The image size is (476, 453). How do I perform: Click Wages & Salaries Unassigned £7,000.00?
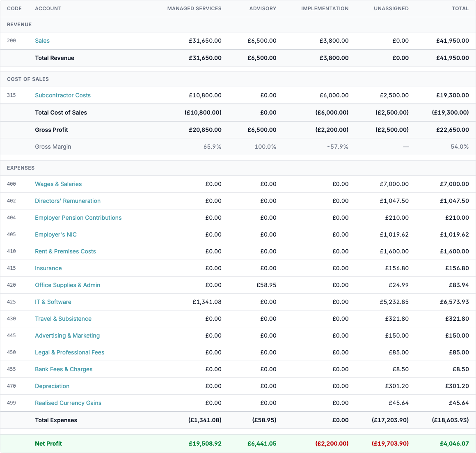click(x=394, y=184)
